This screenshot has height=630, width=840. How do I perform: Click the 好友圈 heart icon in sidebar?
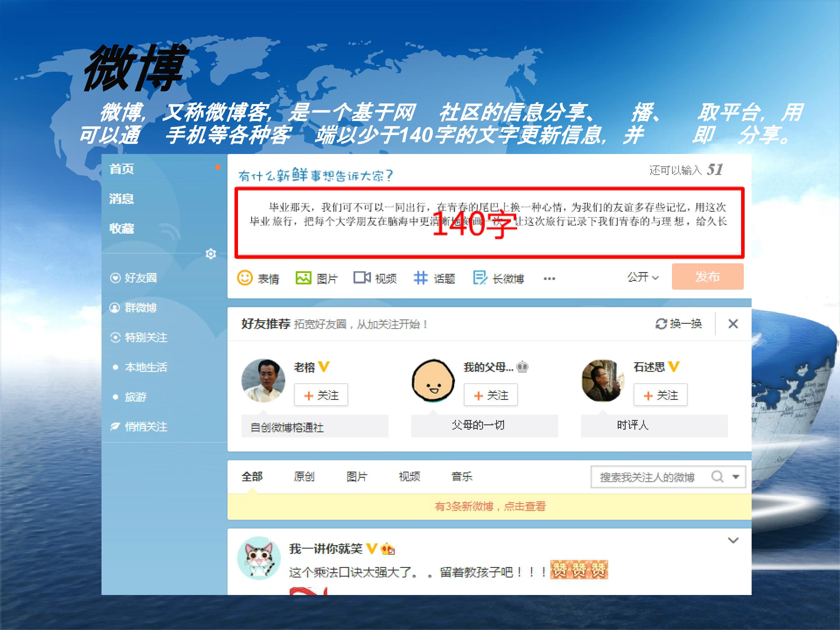pos(116,278)
